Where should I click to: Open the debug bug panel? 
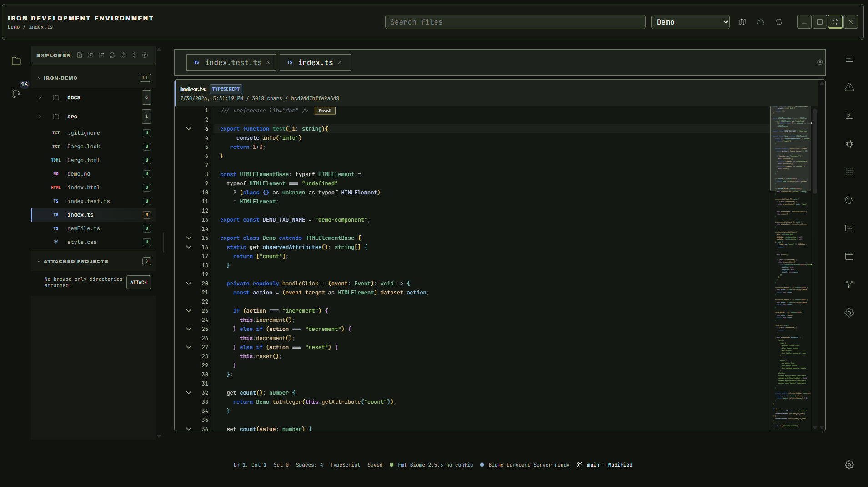tap(849, 143)
